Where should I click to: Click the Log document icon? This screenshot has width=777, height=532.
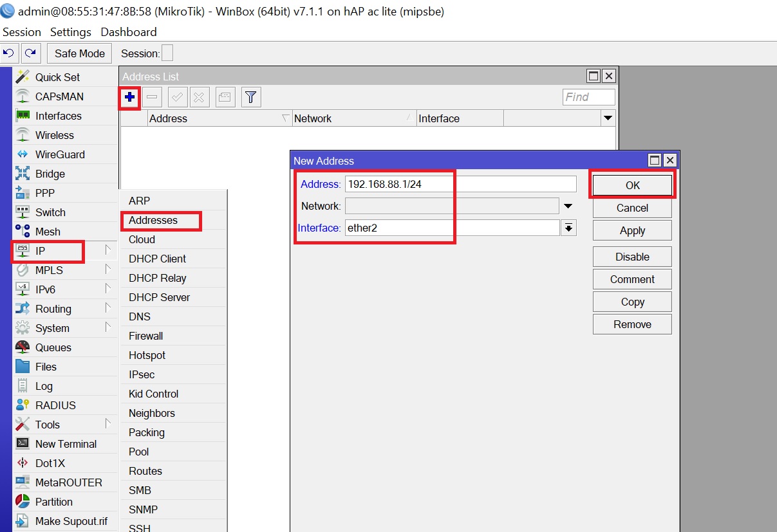pyautogui.click(x=23, y=385)
